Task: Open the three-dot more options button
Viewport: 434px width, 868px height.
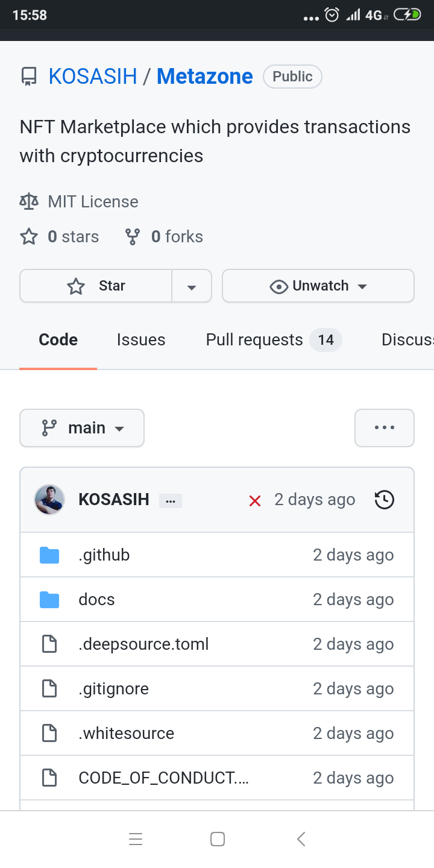Action: 385,428
